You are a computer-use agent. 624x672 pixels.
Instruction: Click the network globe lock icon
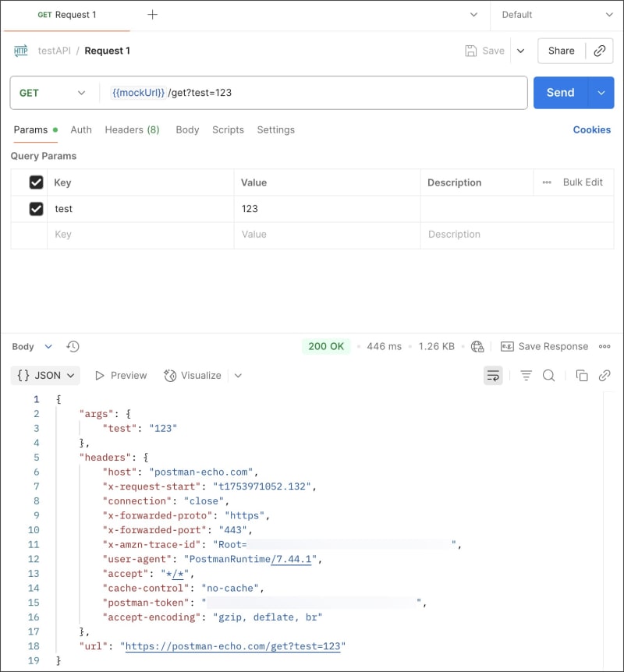pos(477,346)
